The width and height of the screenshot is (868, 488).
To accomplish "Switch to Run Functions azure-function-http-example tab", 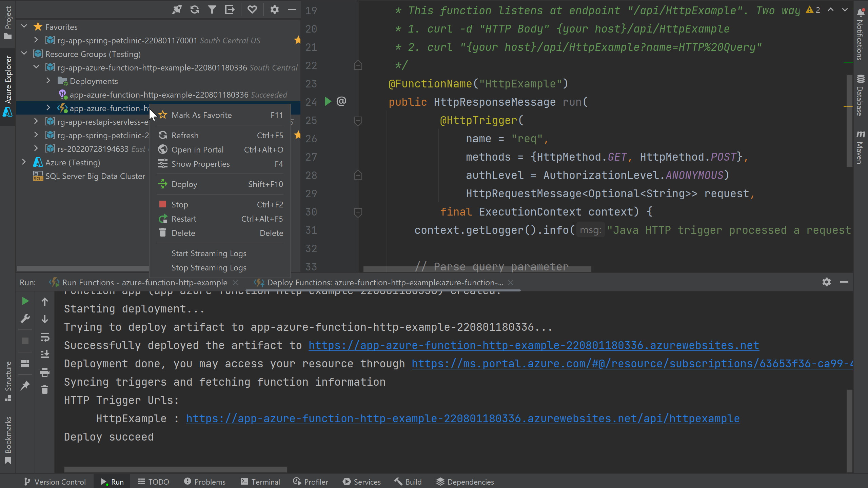I will point(144,282).
